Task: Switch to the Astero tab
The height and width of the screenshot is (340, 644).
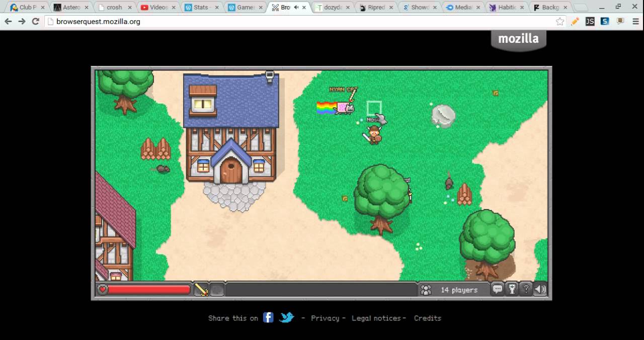Action: 71,8
